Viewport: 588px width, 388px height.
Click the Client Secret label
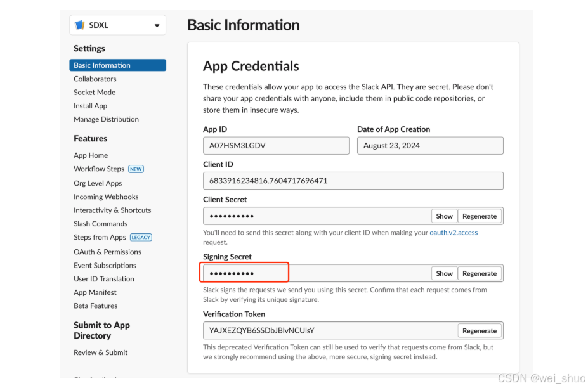(225, 200)
